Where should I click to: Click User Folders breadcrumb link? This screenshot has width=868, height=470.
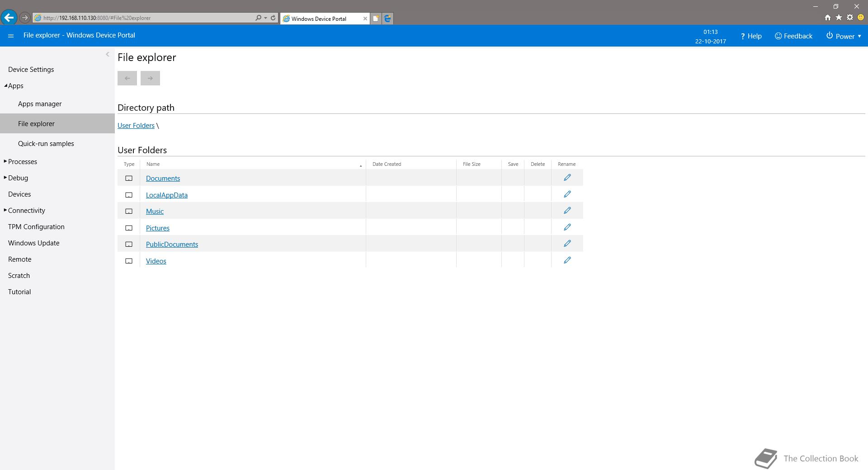pos(136,126)
